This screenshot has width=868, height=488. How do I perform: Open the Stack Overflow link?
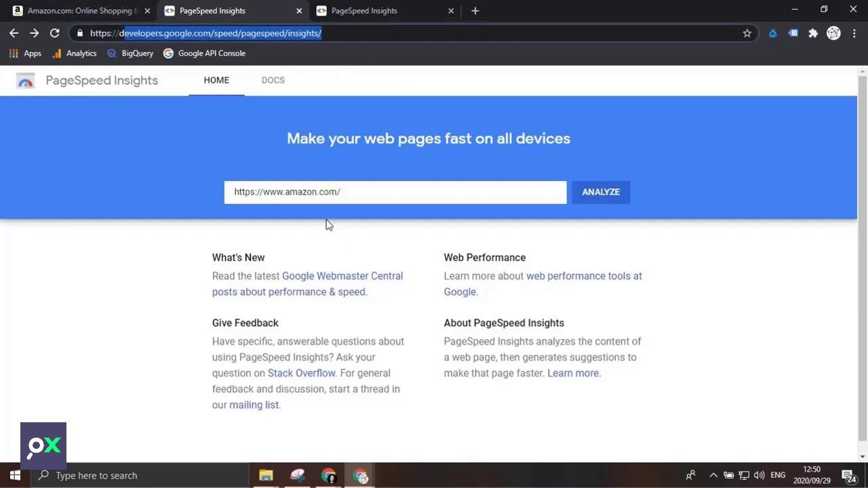tap(302, 373)
